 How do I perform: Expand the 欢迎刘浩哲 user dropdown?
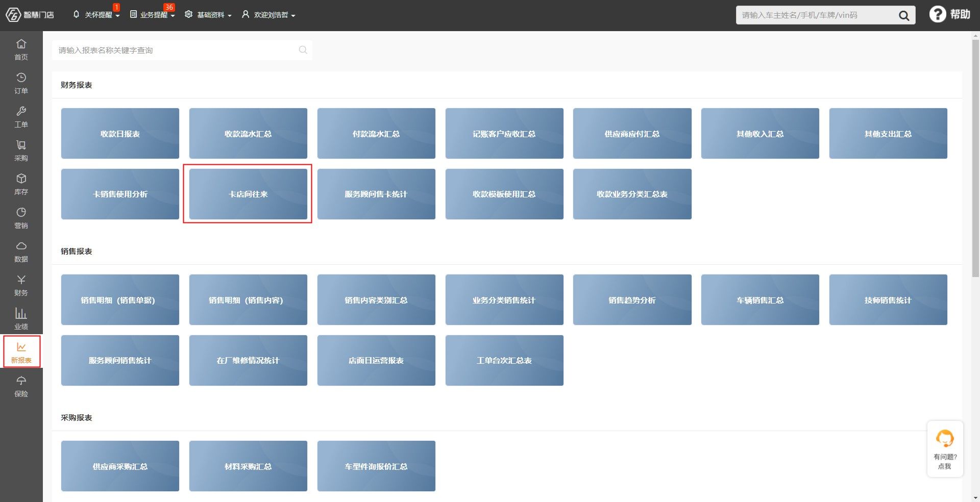click(268, 15)
